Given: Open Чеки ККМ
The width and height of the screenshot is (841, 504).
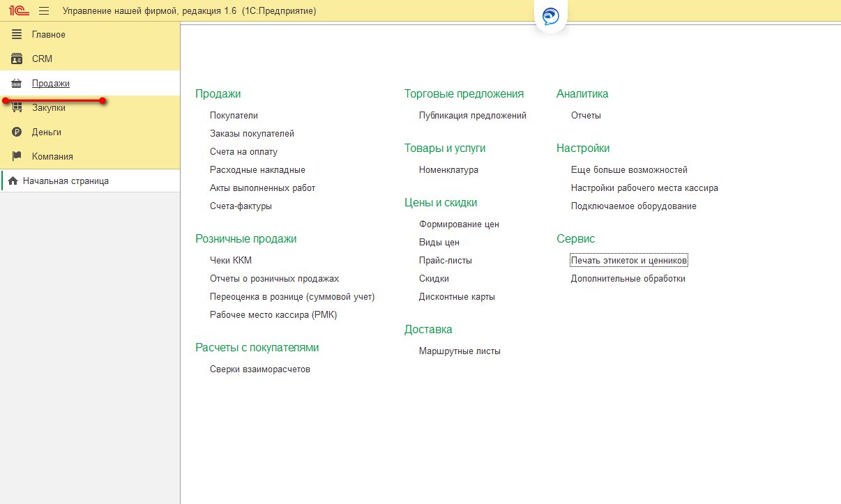Looking at the screenshot, I should tap(231, 261).
